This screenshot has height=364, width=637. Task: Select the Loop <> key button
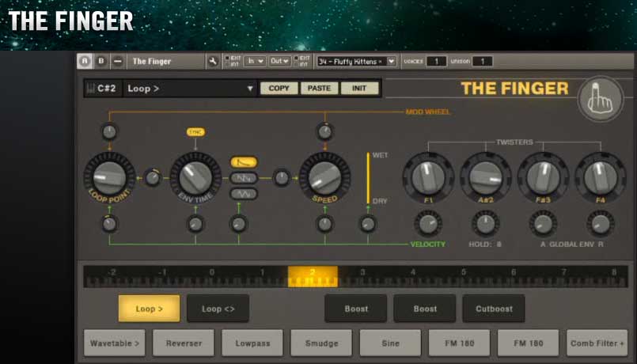click(218, 309)
